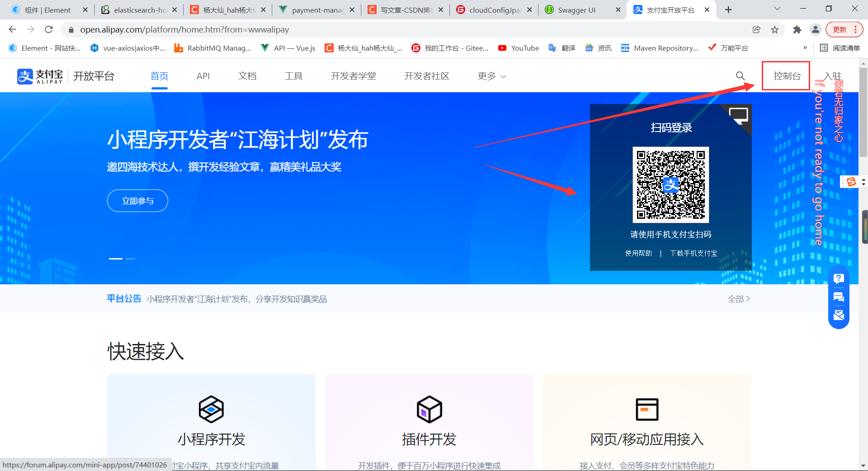This screenshot has height=471, width=868.
Task: Click the 控制台 console link
Action: 787,76
